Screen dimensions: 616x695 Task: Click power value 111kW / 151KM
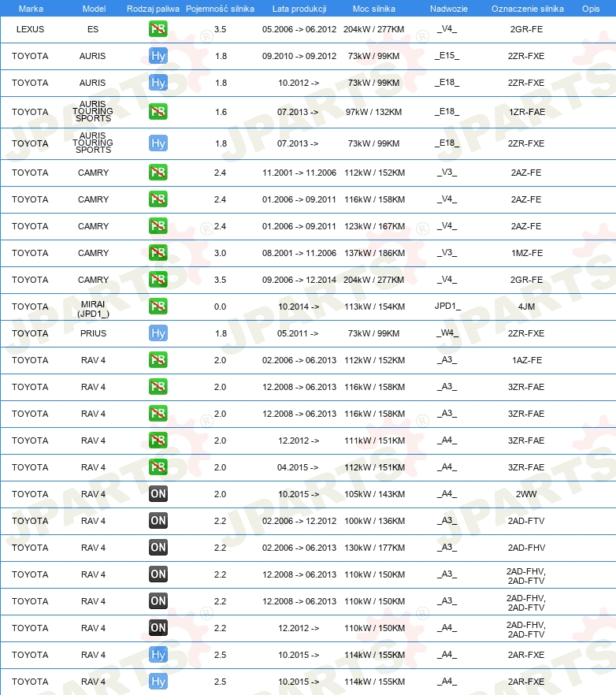tap(374, 440)
